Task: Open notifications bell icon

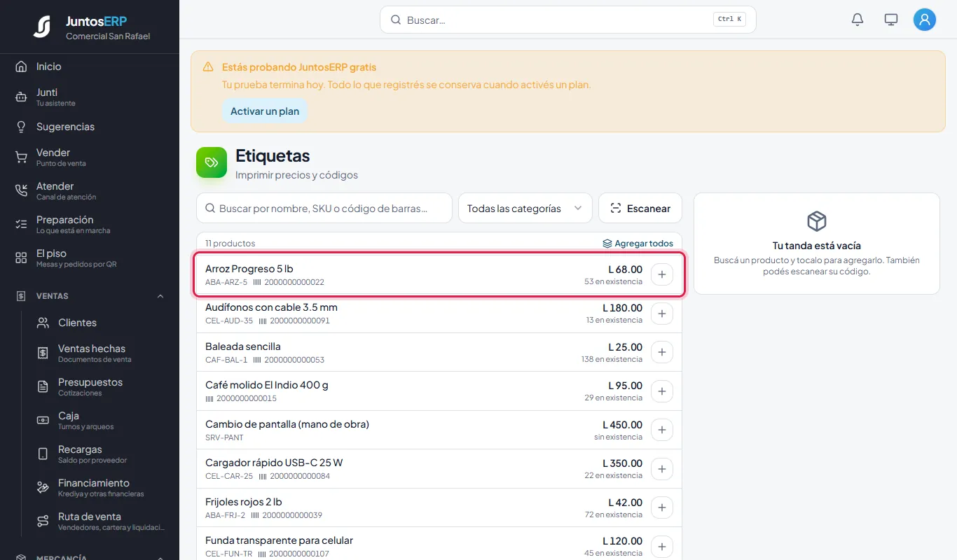Action: 858,20
